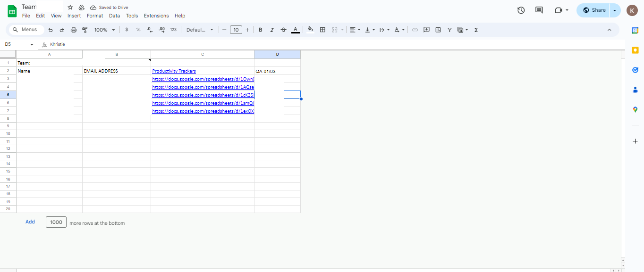Open Google Tasks in side panel
Viewport: 644px width, 272px height.
[636, 70]
